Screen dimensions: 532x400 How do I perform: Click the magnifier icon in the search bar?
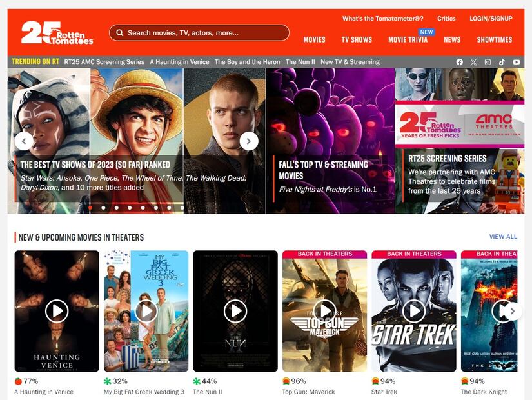point(120,32)
